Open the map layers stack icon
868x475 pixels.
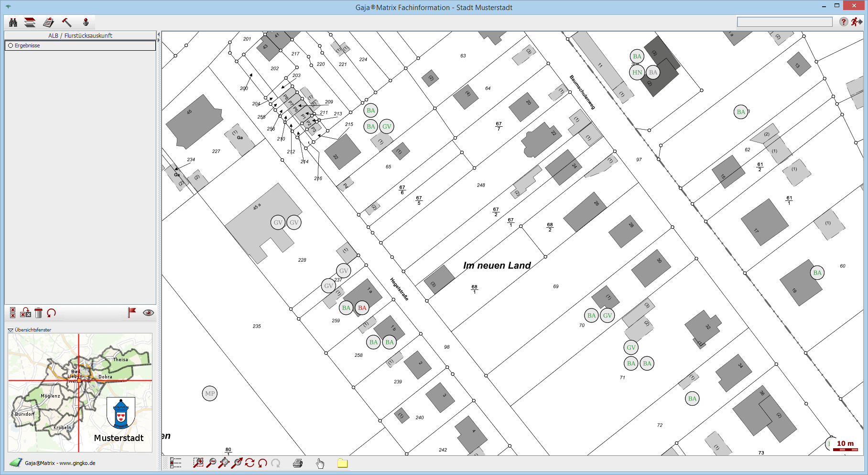30,22
